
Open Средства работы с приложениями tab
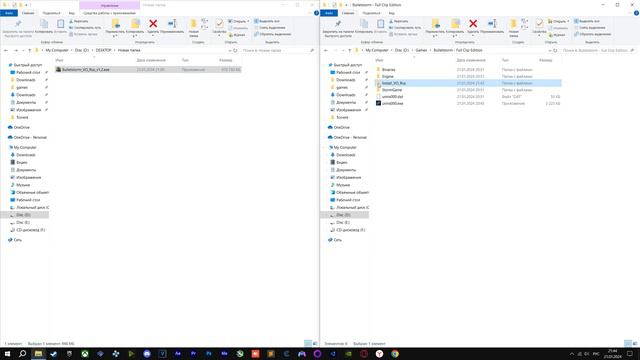tap(109, 13)
